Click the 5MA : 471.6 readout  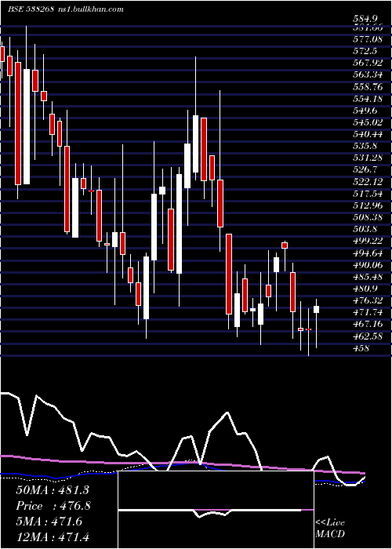(x=49, y=522)
